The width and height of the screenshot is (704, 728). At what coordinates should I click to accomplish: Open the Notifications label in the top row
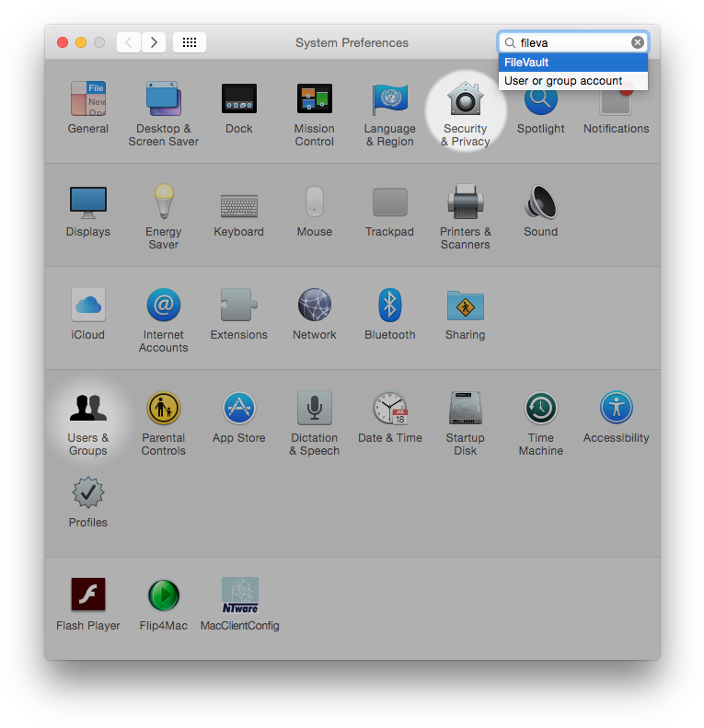(617, 129)
